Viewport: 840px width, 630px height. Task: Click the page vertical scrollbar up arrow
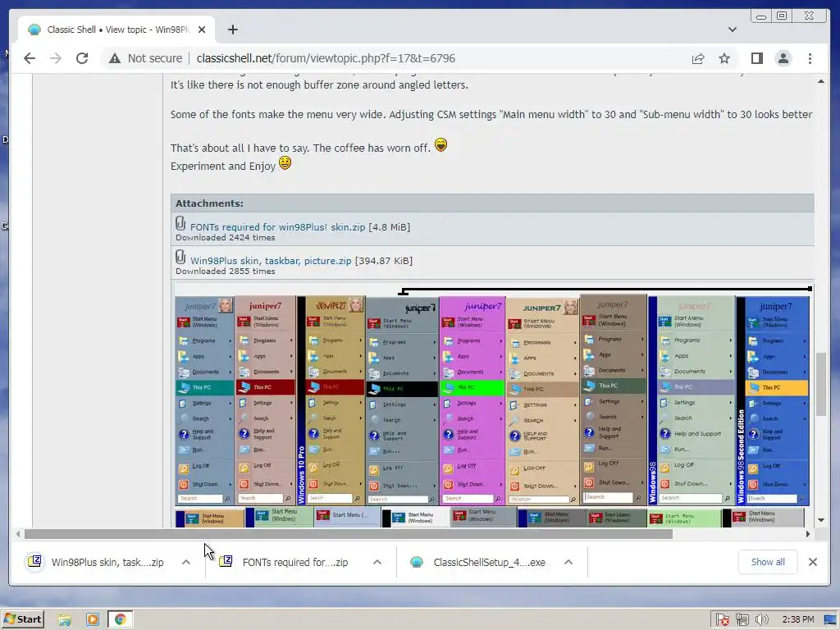click(820, 81)
